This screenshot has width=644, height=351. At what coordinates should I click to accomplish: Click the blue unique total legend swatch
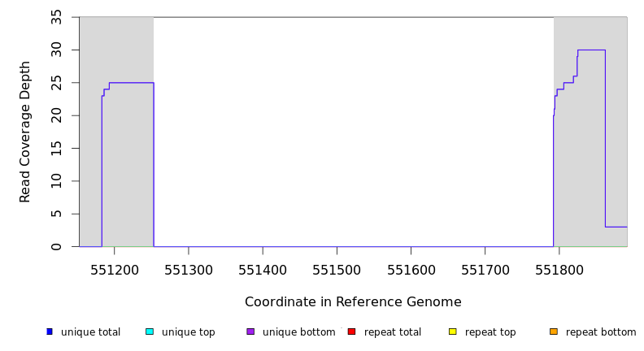50,331
